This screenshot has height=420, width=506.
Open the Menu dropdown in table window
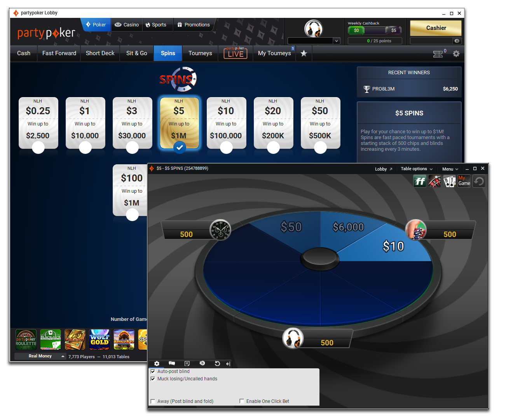pyautogui.click(x=450, y=169)
